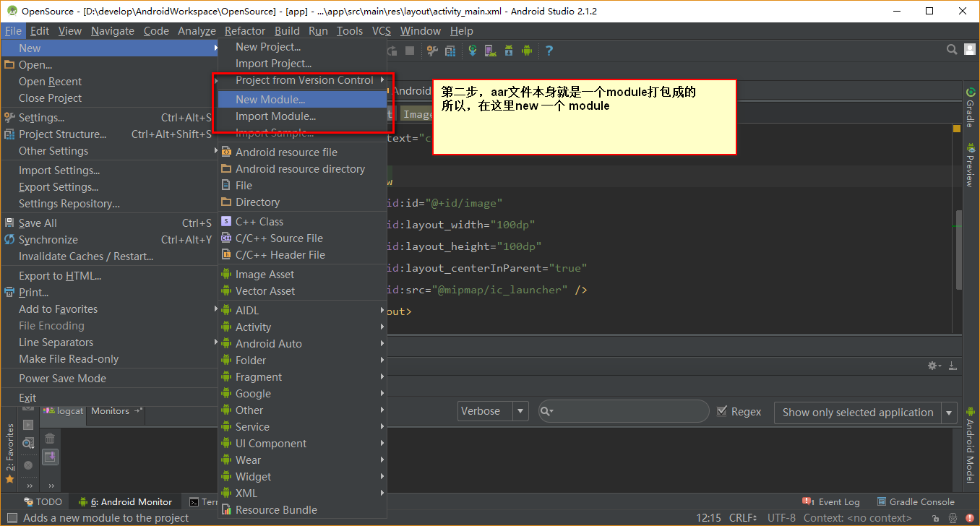980x526 pixels.
Task: Open Project Structure from the toolbar icon
Action: 450,51
